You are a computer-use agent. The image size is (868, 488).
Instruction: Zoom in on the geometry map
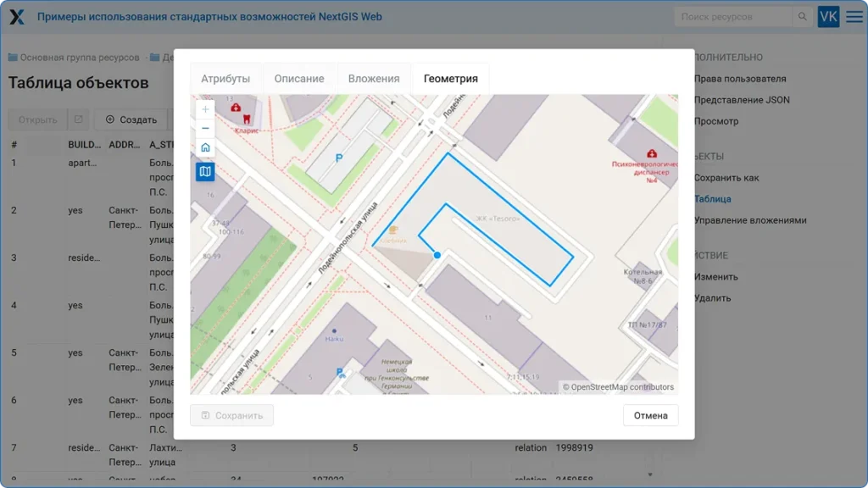coord(205,109)
